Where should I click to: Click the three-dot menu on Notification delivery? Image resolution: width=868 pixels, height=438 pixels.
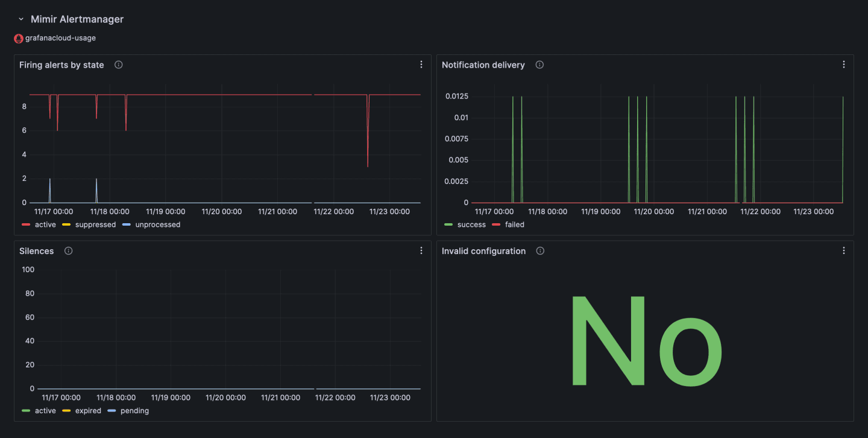[844, 64]
